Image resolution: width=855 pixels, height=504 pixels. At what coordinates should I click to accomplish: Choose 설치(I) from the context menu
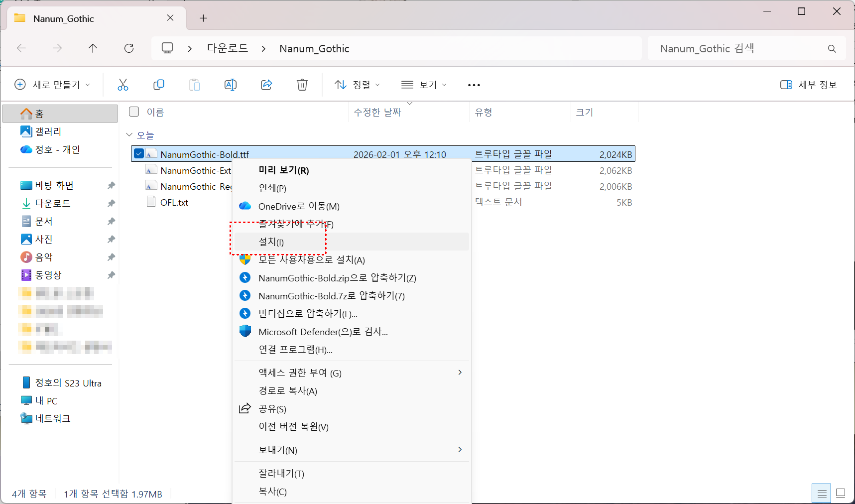click(352, 242)
